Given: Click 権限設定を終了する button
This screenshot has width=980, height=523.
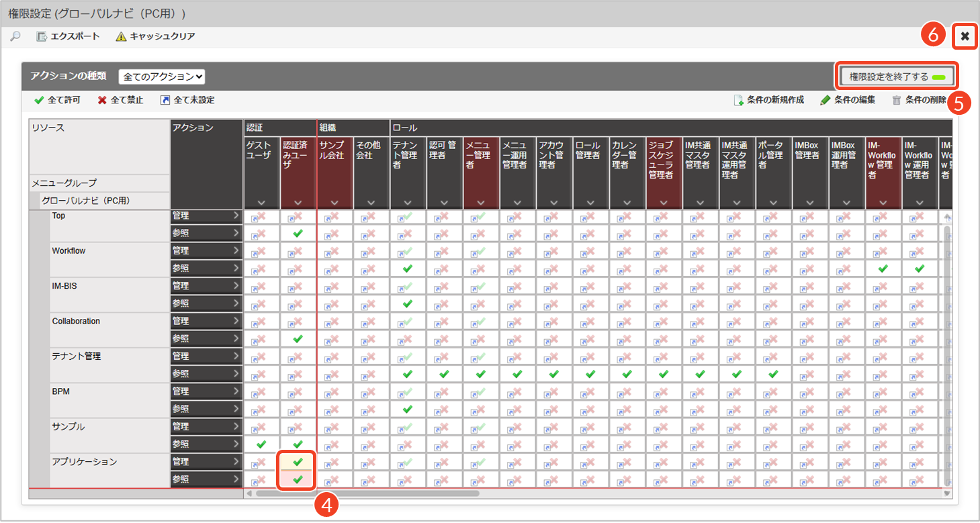Looking at the screenshot, I should 896,77.
